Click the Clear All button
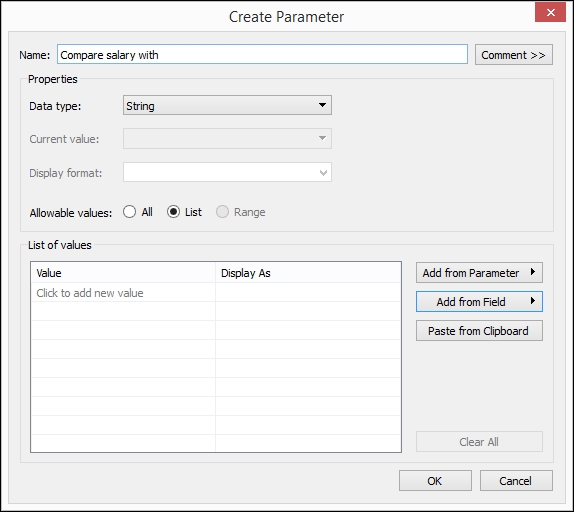The width and height of the screenshot is (574, 512). pyautogui.click(x=479, y=442)
